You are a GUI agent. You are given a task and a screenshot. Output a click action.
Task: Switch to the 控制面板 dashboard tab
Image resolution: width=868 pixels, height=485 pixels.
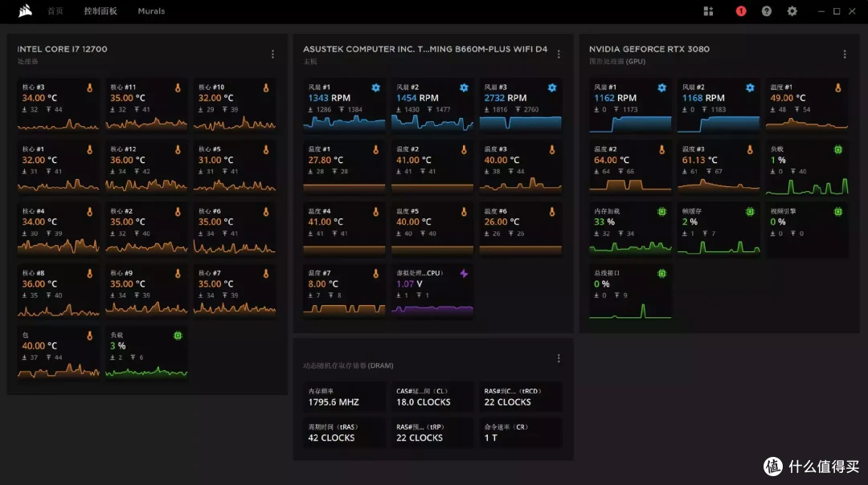[x=100, y=11]
